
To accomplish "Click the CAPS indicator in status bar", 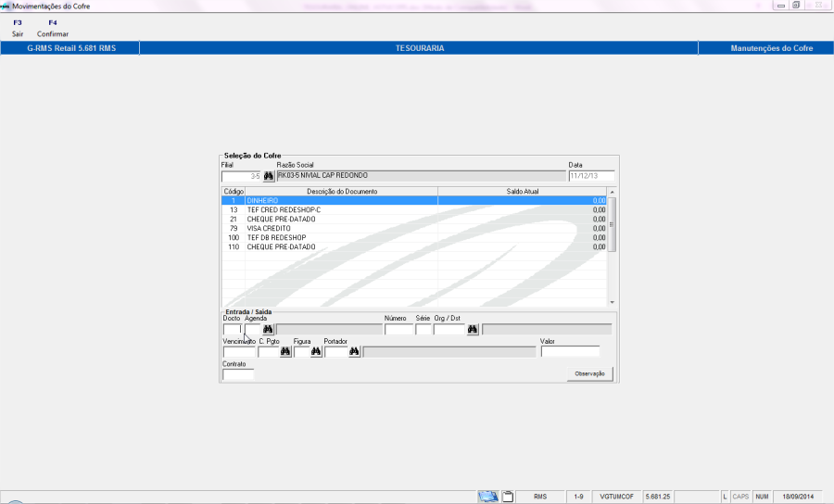I will click(x=740, y=497).
